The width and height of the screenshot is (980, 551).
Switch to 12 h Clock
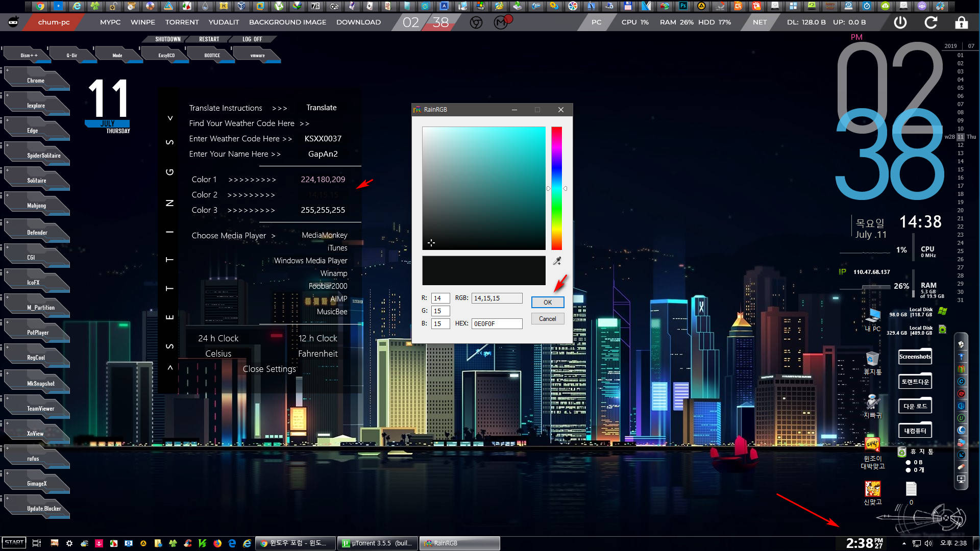pos(318,338)
